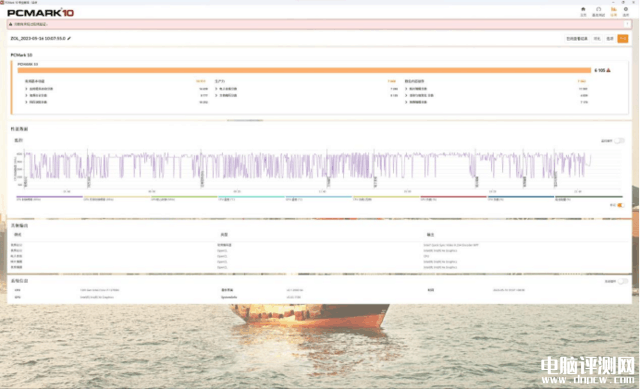Click the GPU label in system information
Viewport: 640px width, 389px height.
pos(17,297)
